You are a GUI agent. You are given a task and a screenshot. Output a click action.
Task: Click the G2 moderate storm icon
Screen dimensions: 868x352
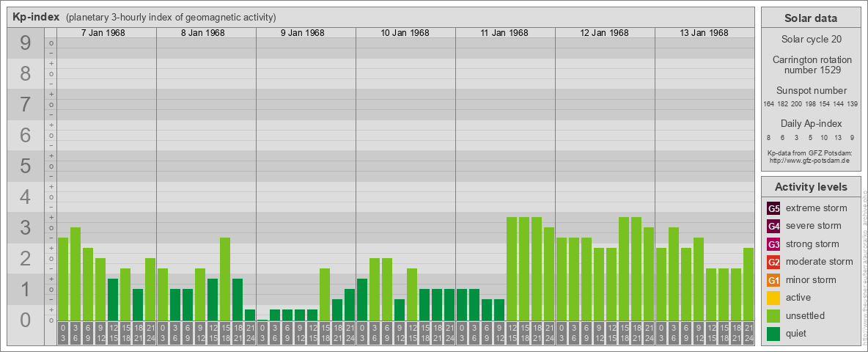(x=773, y=262)
